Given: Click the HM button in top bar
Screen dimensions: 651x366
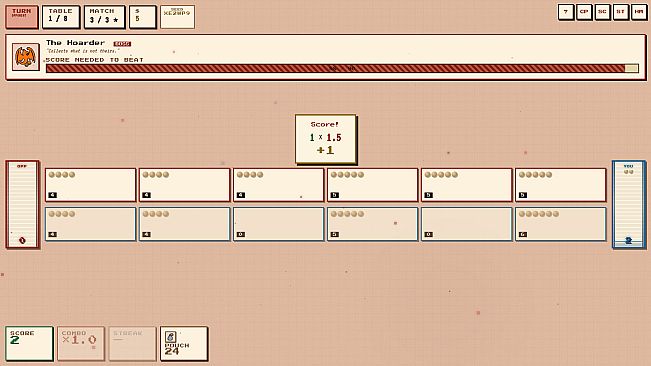Looking at the screenshot, I should tap(639, 12).
